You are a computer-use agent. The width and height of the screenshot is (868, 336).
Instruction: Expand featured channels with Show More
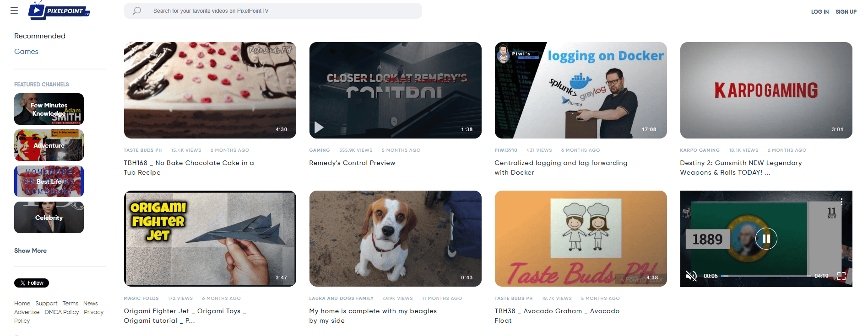pyautogui.click(x=30, y=251)
